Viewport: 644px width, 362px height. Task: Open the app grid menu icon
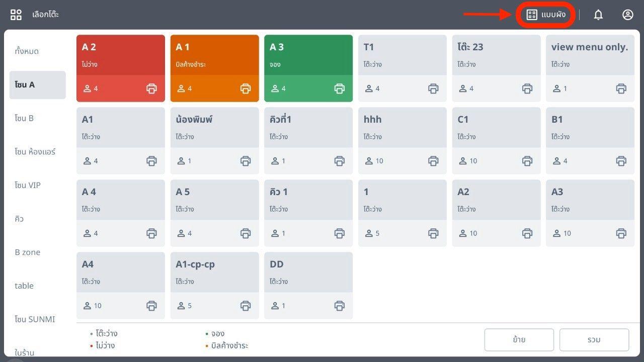(x=16, y=15)
